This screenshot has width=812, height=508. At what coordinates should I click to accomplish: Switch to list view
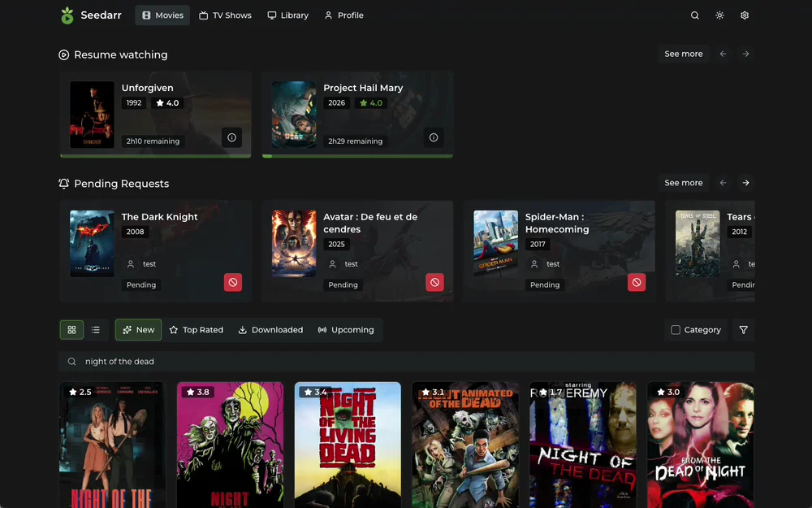click(x=96, y=330)
